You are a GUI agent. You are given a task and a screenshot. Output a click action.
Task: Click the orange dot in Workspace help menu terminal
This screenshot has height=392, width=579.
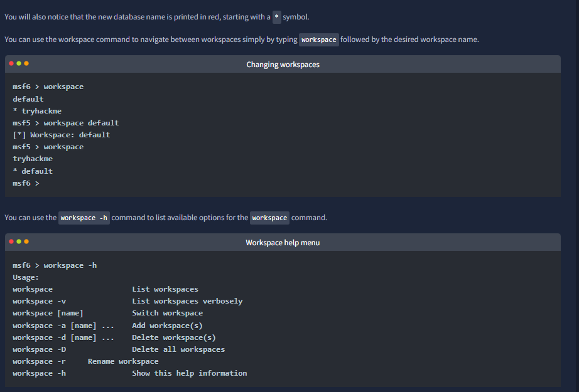point(26,241)
